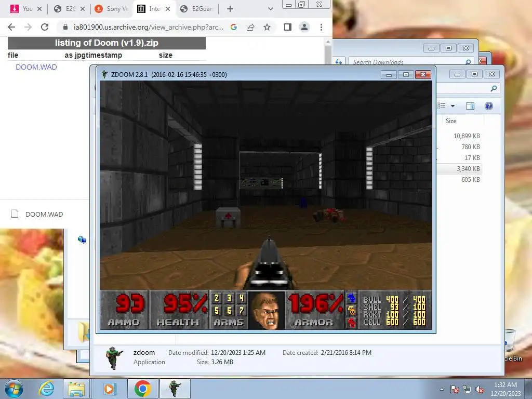Click the share page icon in Chrome
Image resolution: width=532 pixels, height=399 pixels.
[x=250, y=27]
